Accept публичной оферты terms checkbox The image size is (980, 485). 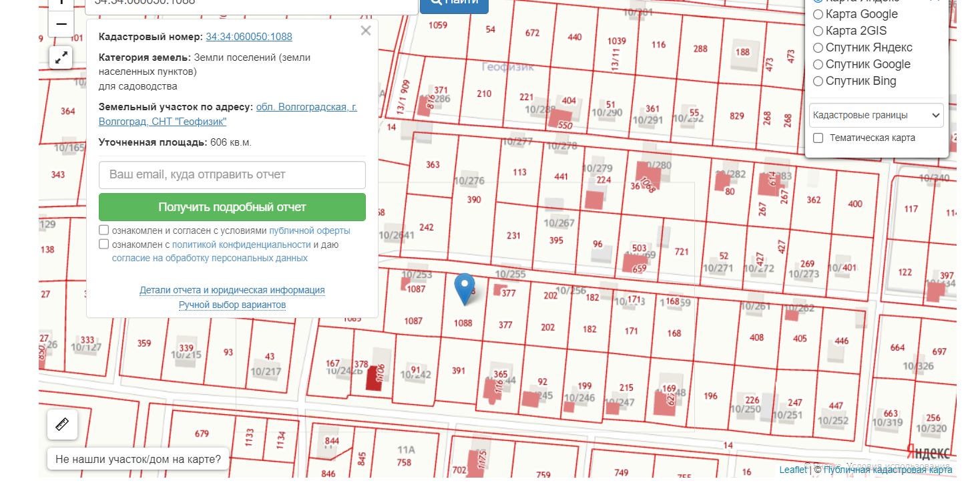104,230
